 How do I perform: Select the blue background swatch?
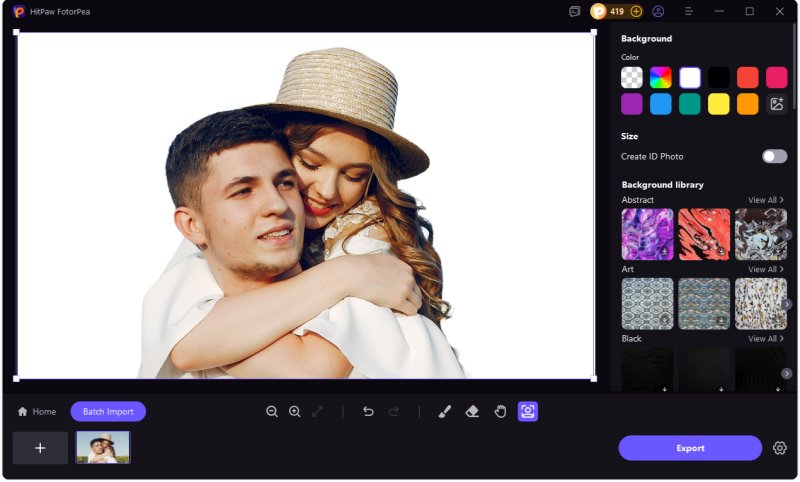point(661,105)
